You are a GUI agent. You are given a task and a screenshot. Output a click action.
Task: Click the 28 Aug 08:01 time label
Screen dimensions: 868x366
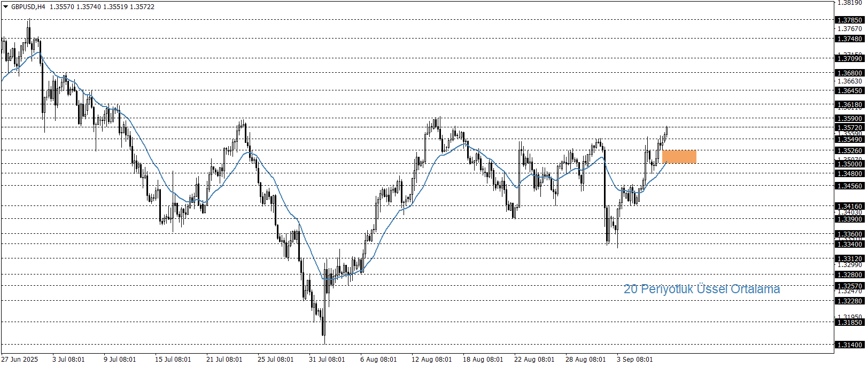point(585,359)
